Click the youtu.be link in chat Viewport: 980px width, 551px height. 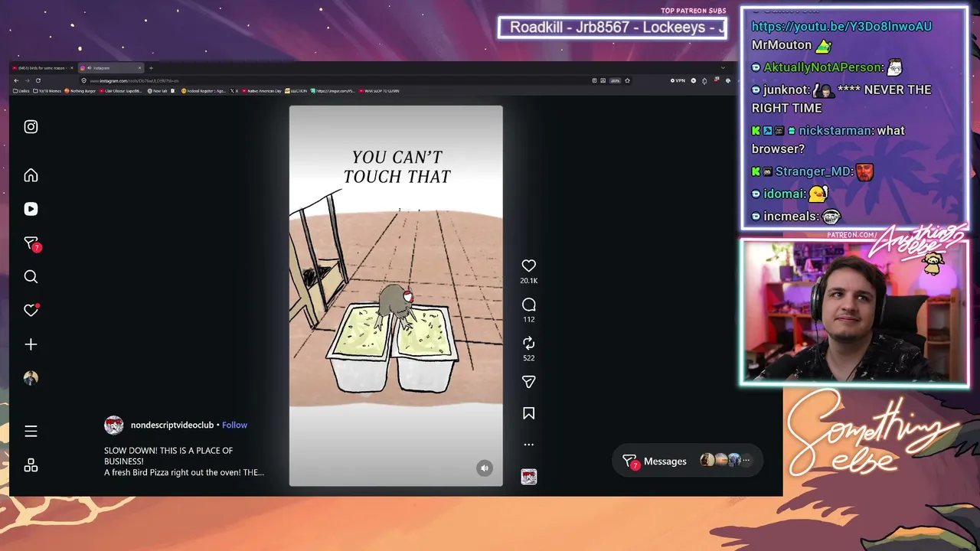pos(841,27)
